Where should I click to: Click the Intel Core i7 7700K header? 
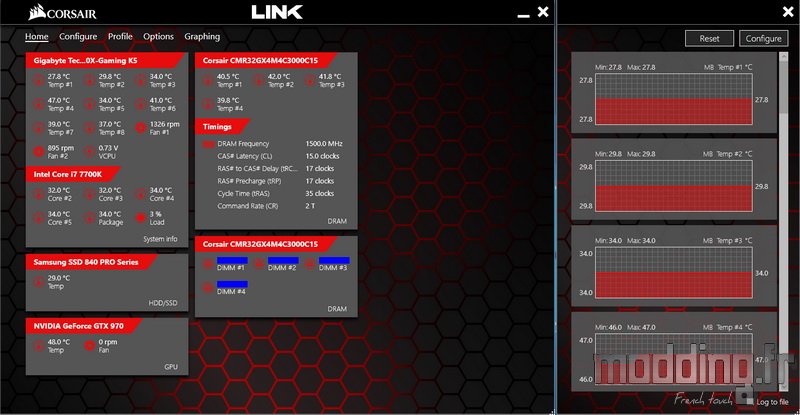pyautogui.click(x=73, y=174)
